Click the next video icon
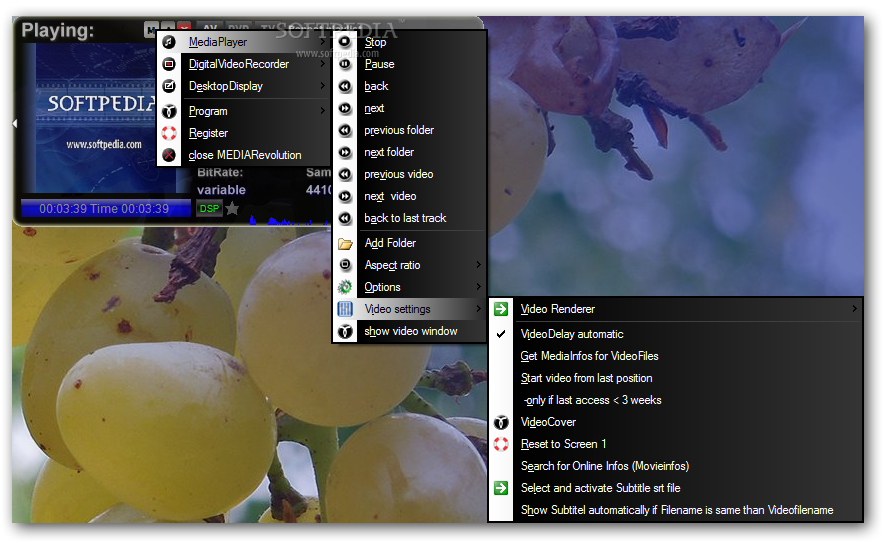This screenshot has width=884, height=543. click(x=344, y=196)
